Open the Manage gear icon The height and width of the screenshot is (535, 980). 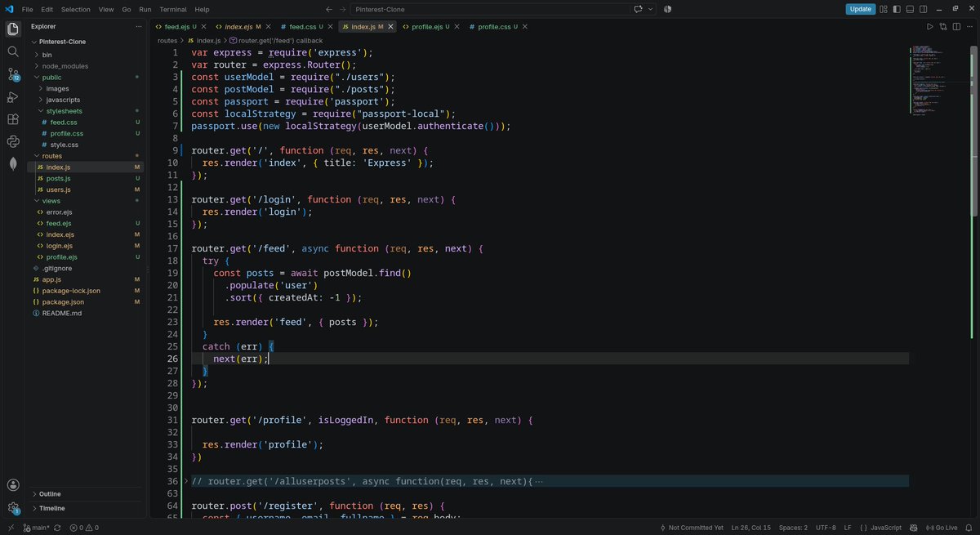coord(13,508)
